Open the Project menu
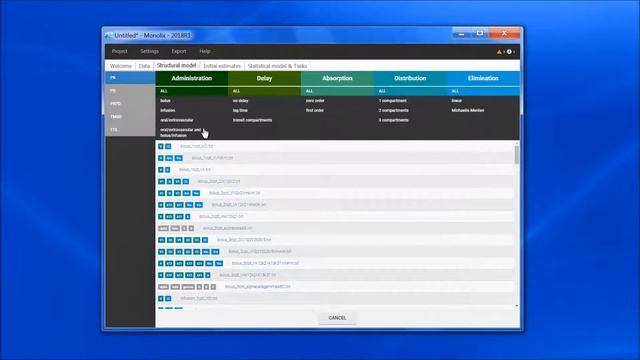Screen dimensions: 640x360 point(120,51)
